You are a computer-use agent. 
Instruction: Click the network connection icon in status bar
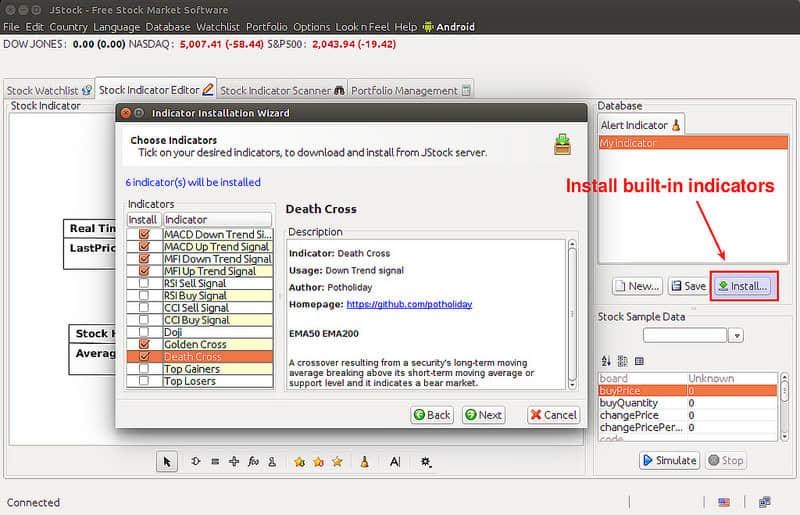pos(764,502)
